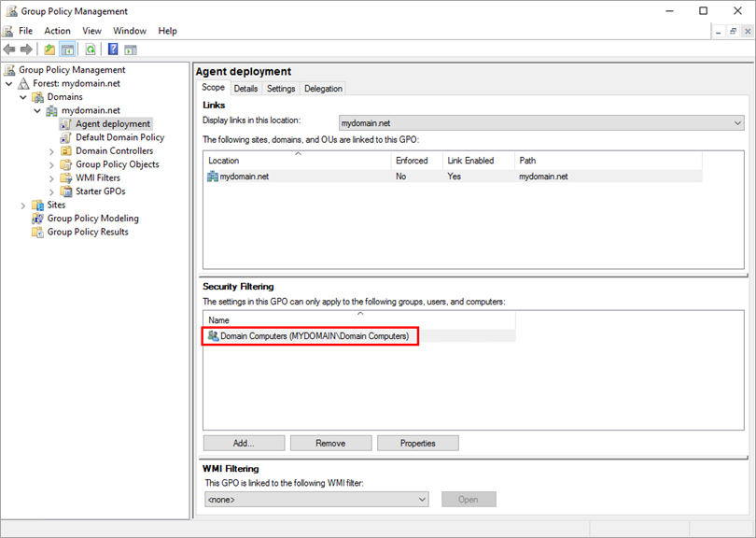Expand the Sites tree node
756x538 pixels.
[x=23, y=204]
